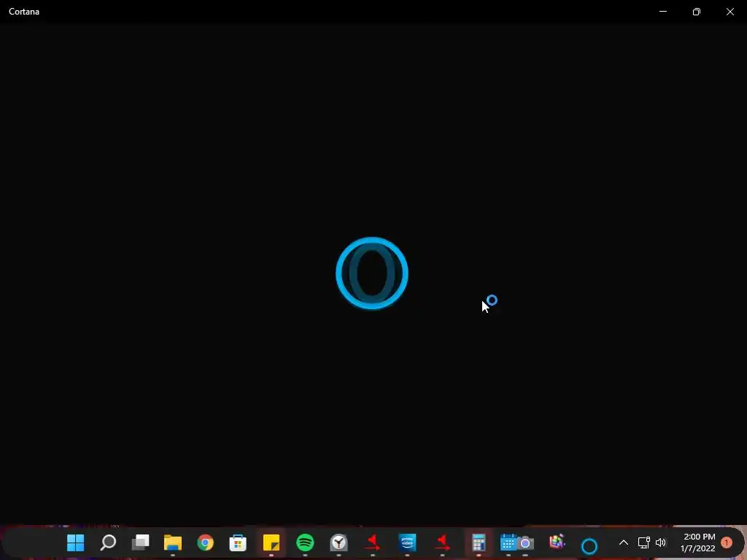Screen dimensions: 747x560
Task: Open volume control tray icon
Action: coord(661,542)
